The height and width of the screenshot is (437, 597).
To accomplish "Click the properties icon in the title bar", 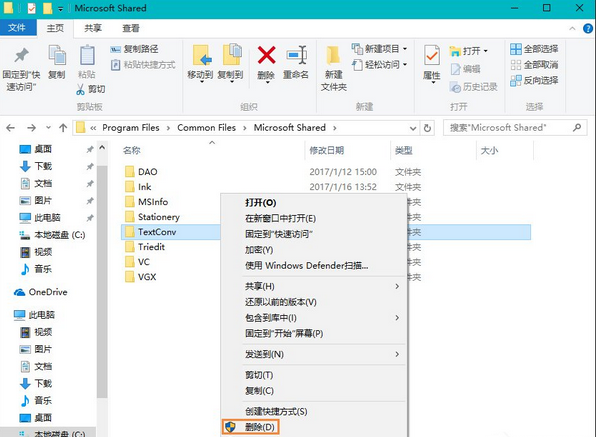I will click(x=32, y=8).
